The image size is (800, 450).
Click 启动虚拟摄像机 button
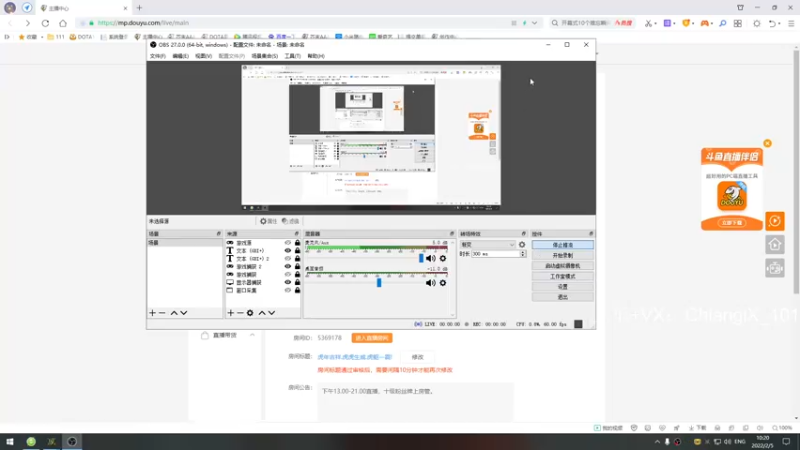coord(562,266)
